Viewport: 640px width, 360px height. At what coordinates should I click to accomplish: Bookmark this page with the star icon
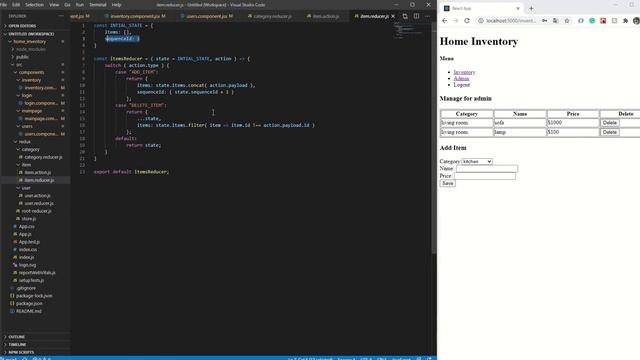click(567, 21)
